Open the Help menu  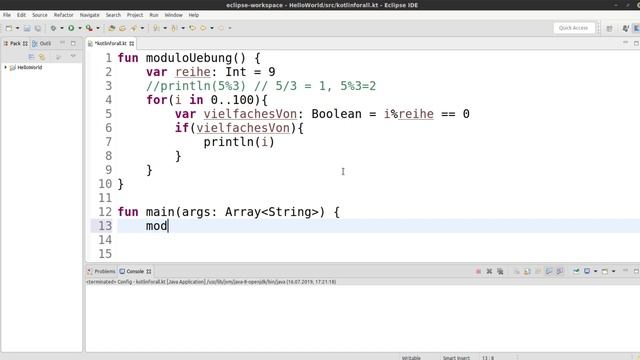[x=194, y=15]
